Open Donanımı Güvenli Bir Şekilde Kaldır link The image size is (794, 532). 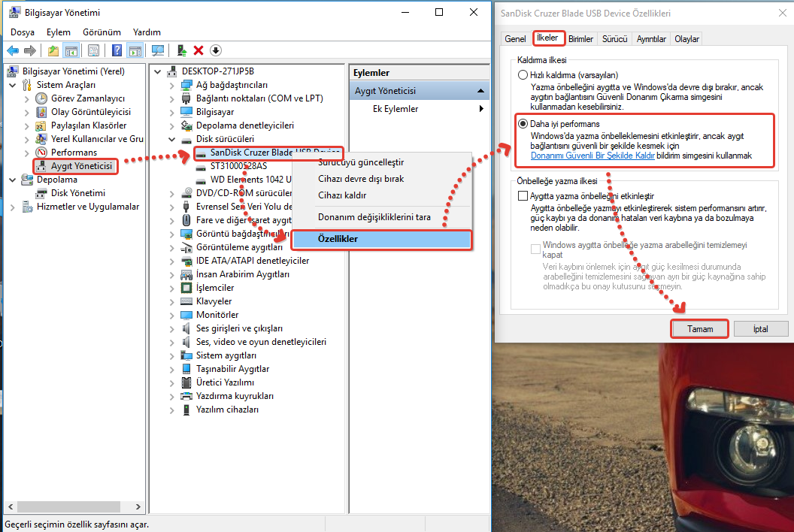[592, 156]
